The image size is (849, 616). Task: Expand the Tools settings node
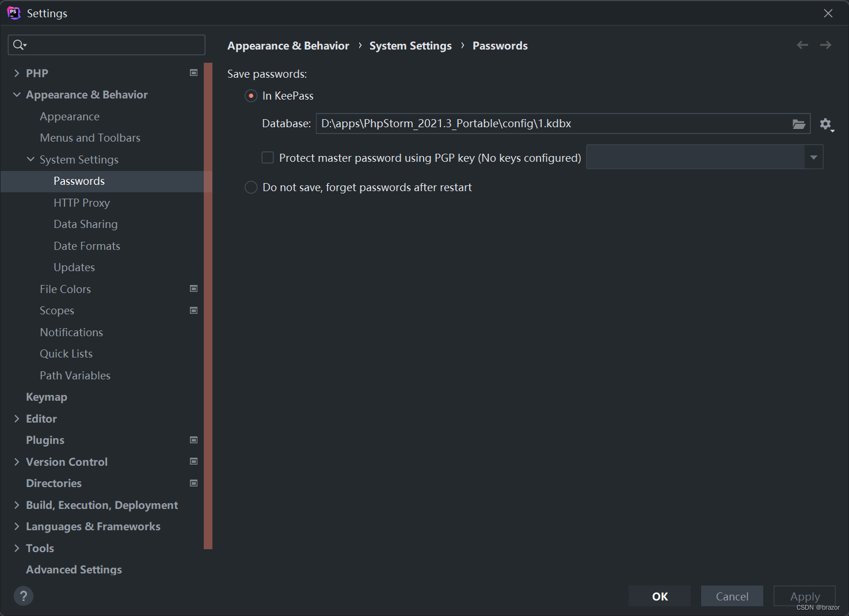coord(17,548)
